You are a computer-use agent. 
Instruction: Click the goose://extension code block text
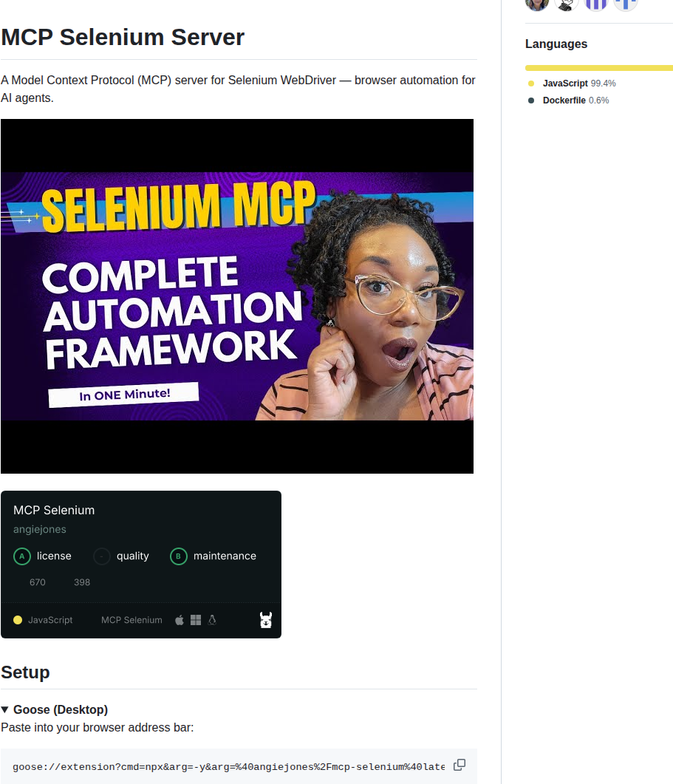228,766
